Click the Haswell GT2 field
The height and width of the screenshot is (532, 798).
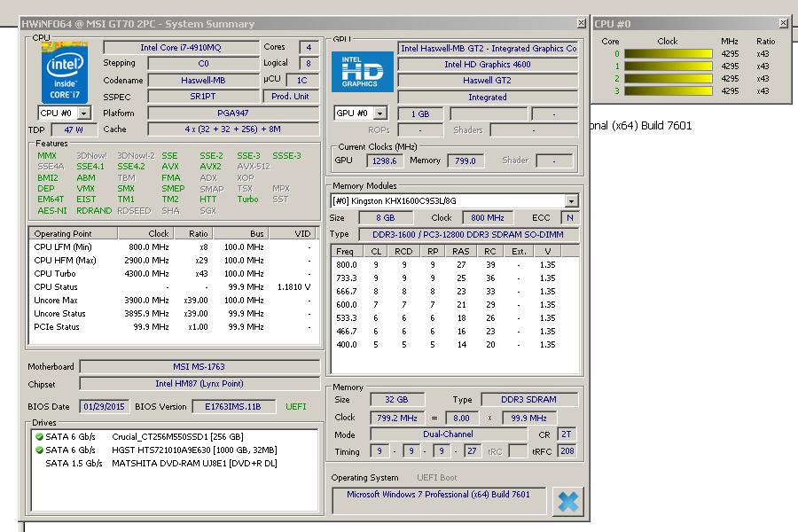pyautogui.click(x=488, y=81)
